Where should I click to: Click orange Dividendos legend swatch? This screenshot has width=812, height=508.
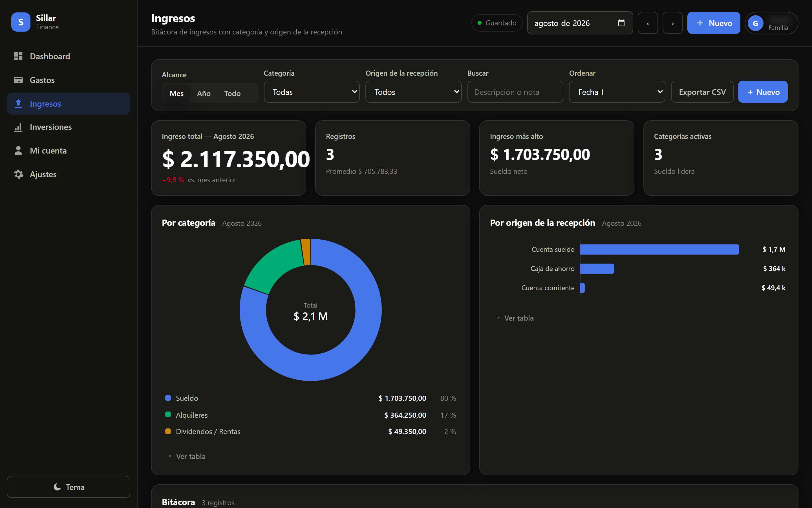pyautogui.click(x=168, y=431)
